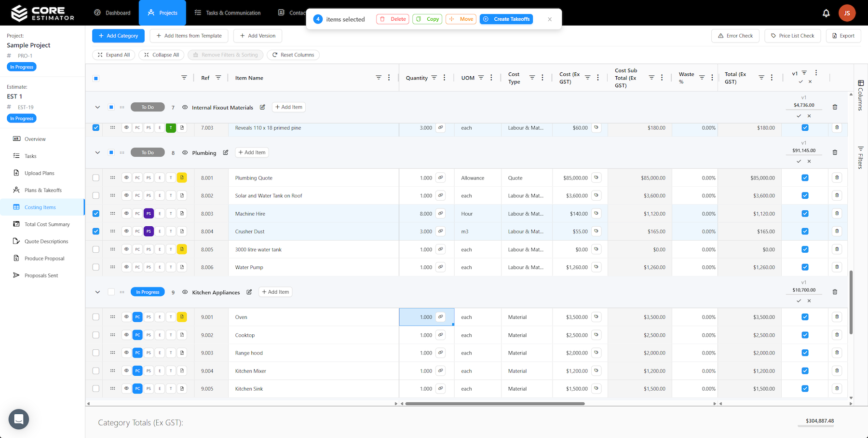Toggle visibility eye for Solar and Water Tank
868x438 pixels.
[x=126, y=195]
